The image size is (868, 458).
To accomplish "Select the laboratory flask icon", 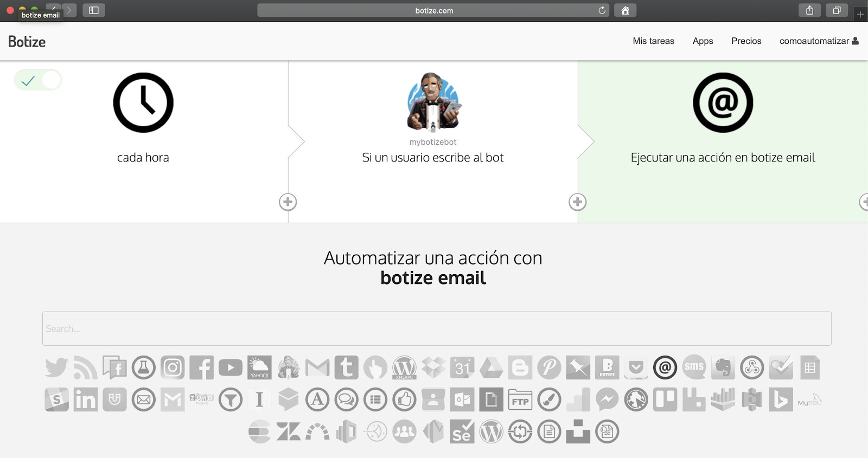I will [x=143, y=367].
